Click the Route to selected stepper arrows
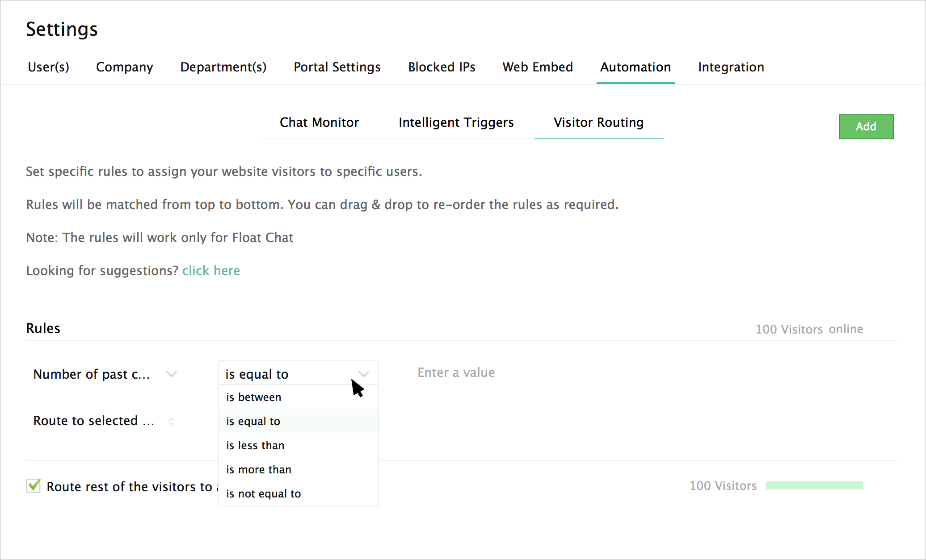 click(171, 421)
